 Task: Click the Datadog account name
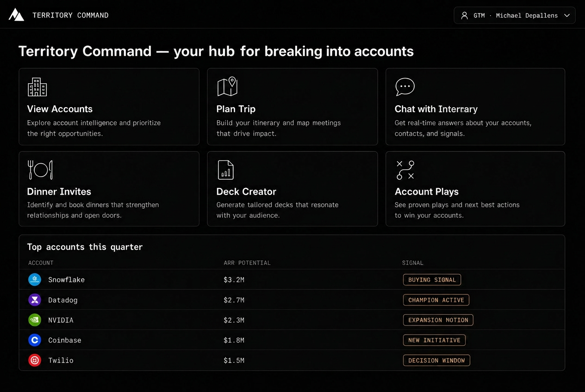(63, 300)
